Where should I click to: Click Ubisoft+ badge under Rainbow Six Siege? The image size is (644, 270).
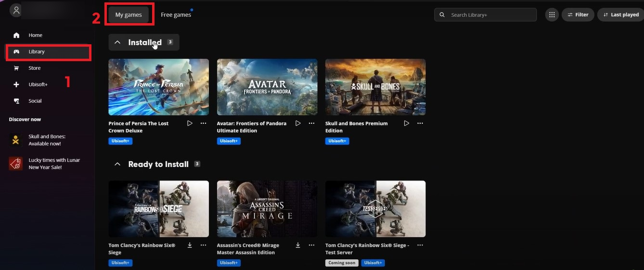tap(120, 263)
